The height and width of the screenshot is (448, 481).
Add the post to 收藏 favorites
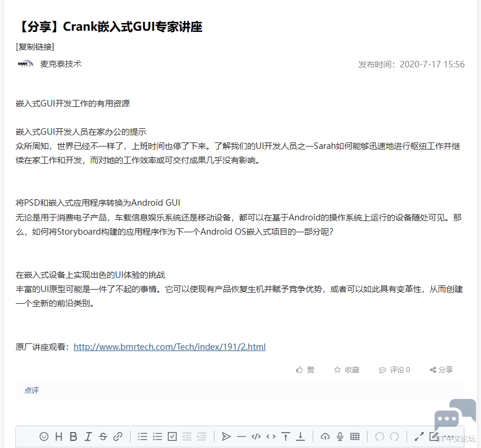pyautogui.click(x=347, y=370)
